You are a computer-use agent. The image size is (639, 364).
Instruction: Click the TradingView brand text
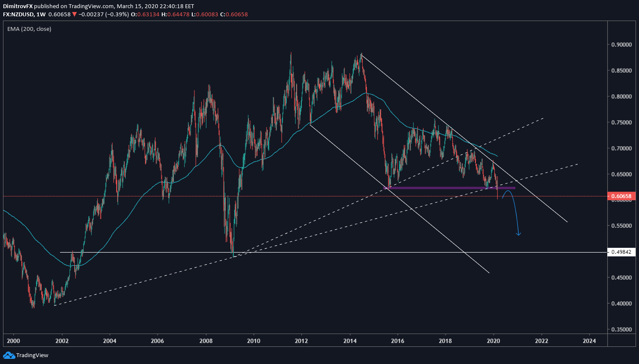pos(32,355)
